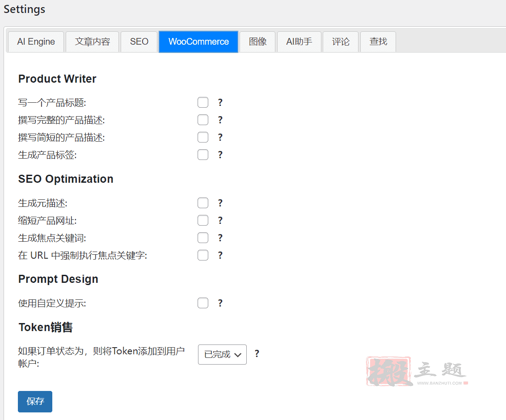Viewport: 506px width, 420px height.
Task: Click the Token销售 heading
Action: 46,328
